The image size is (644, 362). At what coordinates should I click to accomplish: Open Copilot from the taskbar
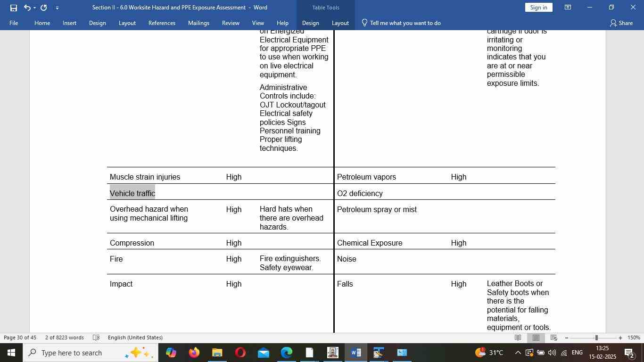point(171,353)
